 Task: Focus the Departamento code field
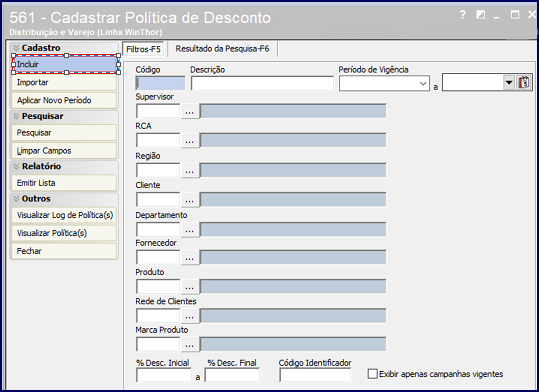(x=158, y=230)
